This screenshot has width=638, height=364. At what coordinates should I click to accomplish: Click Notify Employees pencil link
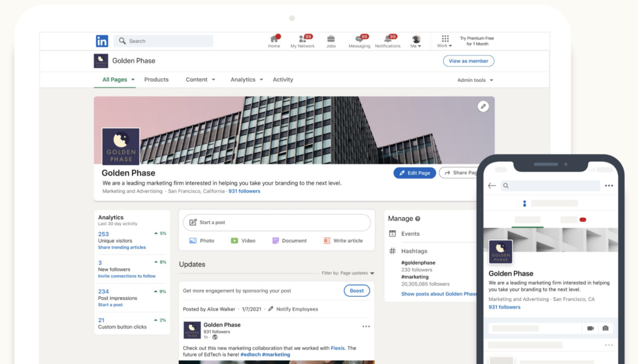(x=293, y=309)
